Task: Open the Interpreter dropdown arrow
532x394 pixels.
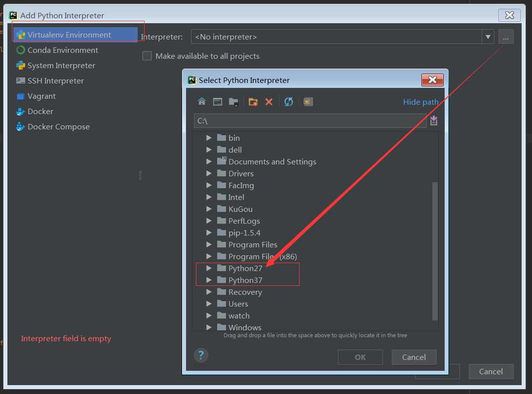Action: tap(488, 37)
